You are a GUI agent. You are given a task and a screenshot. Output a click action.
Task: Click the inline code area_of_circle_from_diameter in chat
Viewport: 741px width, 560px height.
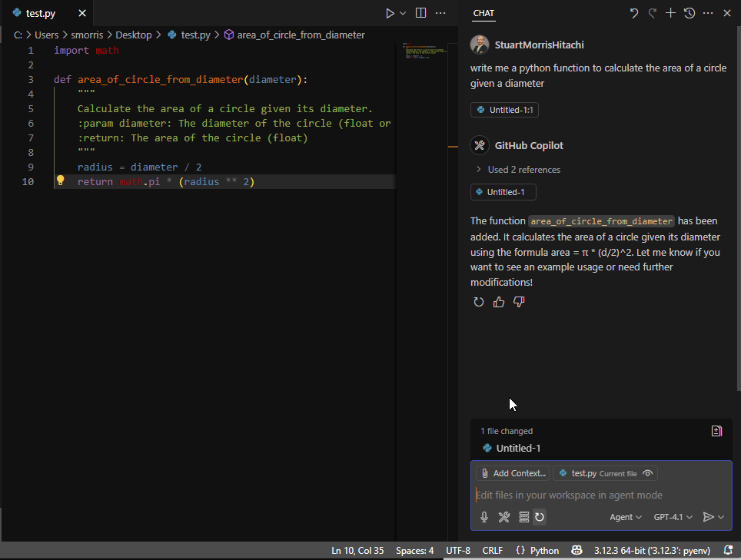[x=601, y=221]
